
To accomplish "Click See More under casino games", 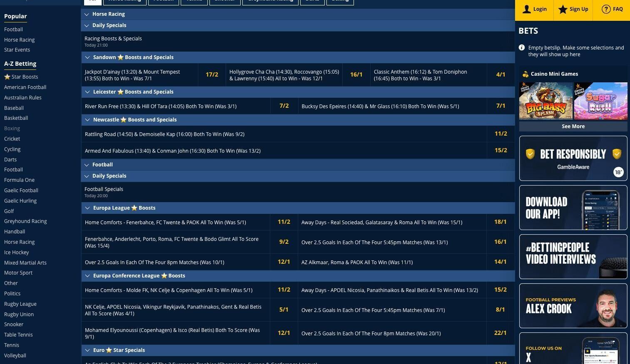I will pos(573,126).
